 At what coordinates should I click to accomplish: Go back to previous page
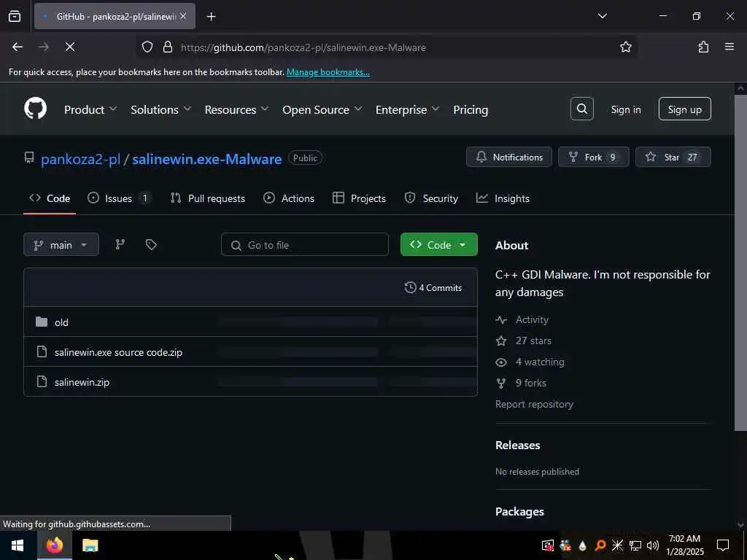[18, 47]
